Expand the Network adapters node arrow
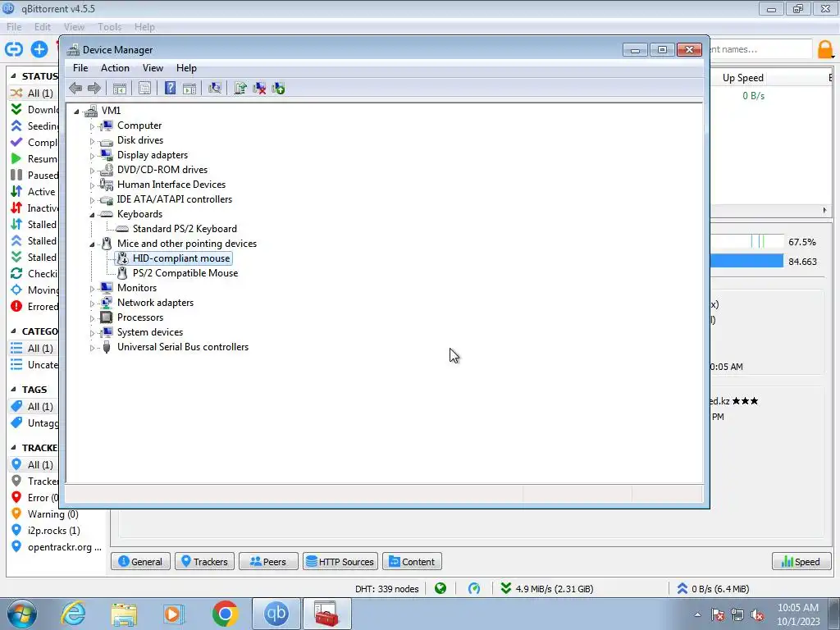The height and width of the screenshot is (630, 840). 92,304
